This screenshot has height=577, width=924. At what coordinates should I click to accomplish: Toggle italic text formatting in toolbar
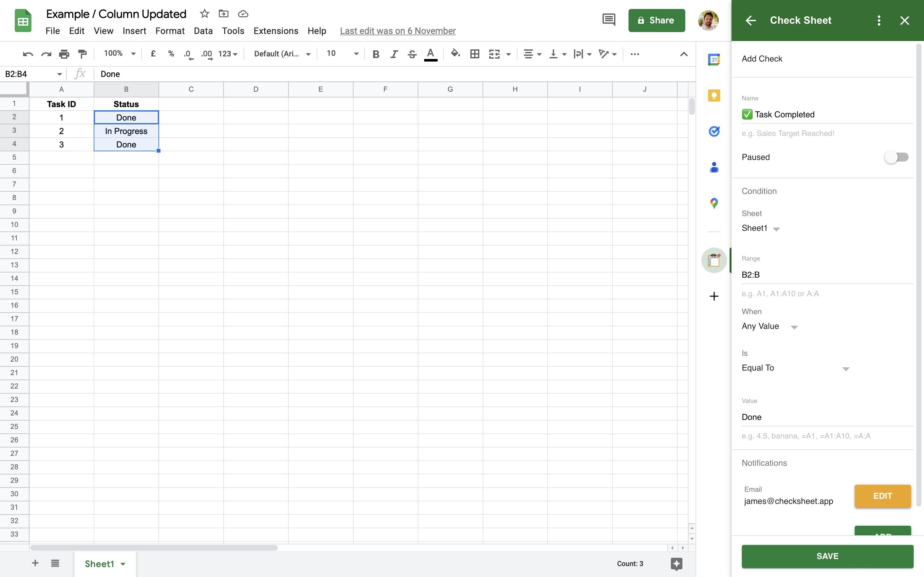click(393, 53)
